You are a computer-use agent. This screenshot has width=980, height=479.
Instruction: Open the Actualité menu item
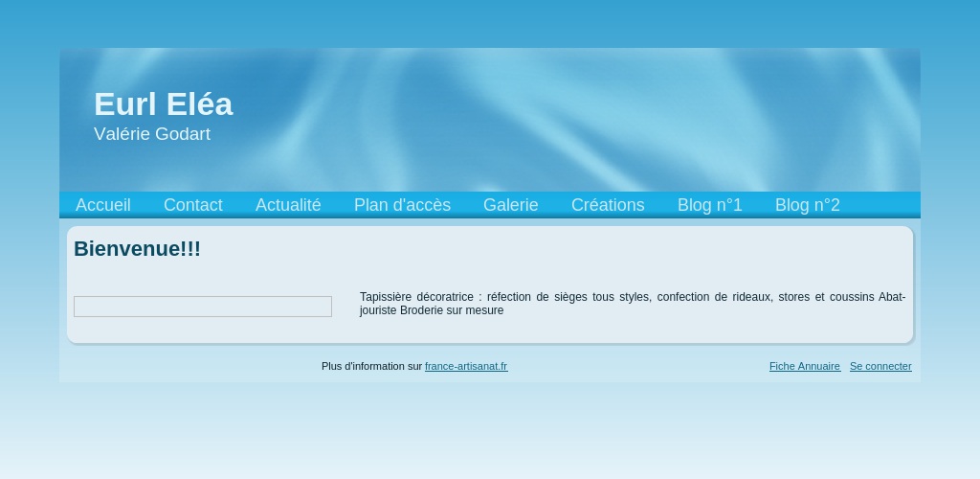click(x=288, y=205)
